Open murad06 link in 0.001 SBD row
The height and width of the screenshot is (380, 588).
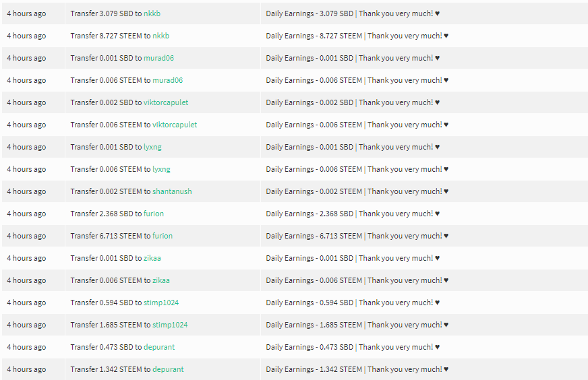coord(158,58)
